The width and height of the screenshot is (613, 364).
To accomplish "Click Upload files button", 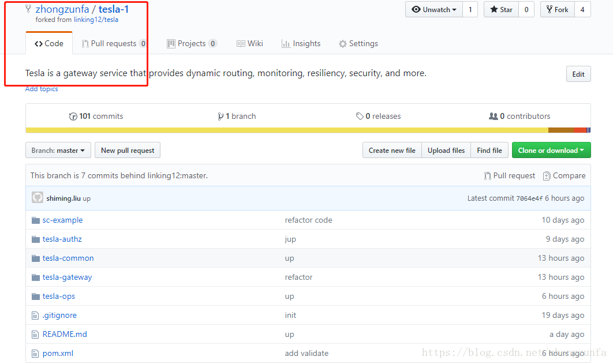I will click(x=446, y=151).
